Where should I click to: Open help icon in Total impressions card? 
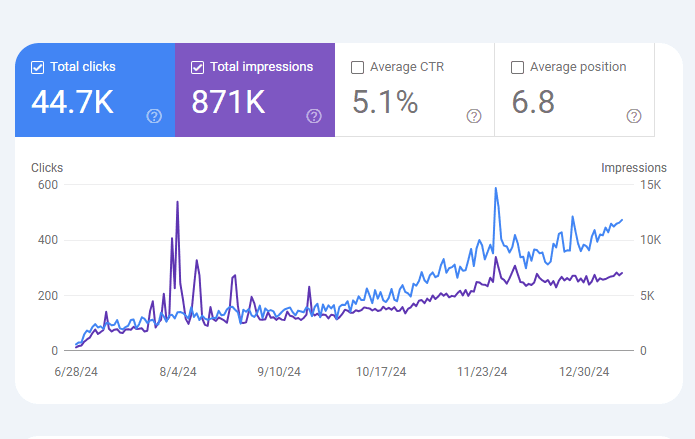(x=314, y=116)
